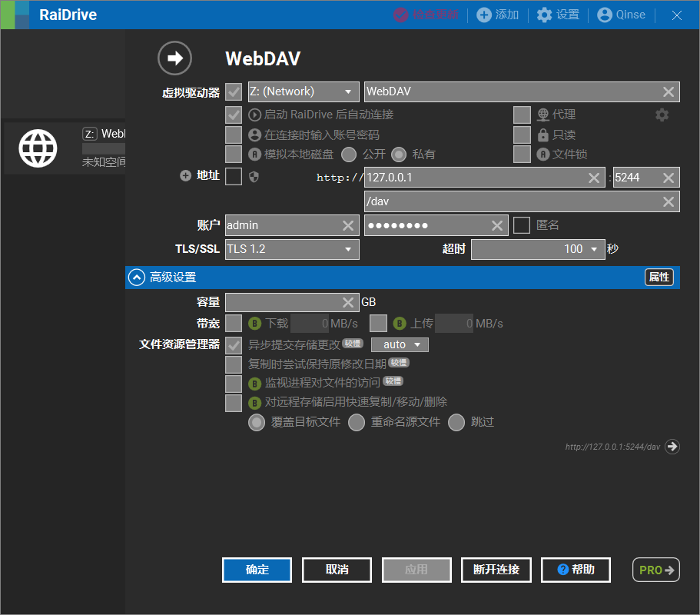Click the 认证需求 badge in title bar
700x615 pixels.
pos(426,15)
